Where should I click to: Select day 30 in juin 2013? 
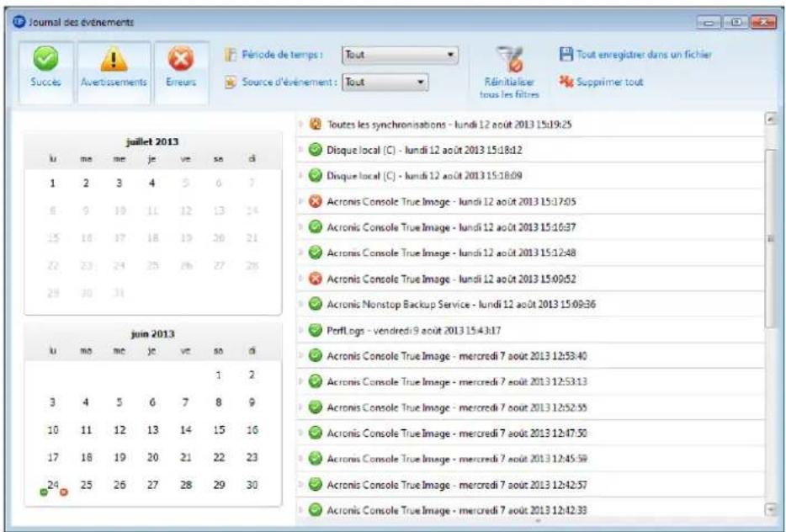(252, 485)
